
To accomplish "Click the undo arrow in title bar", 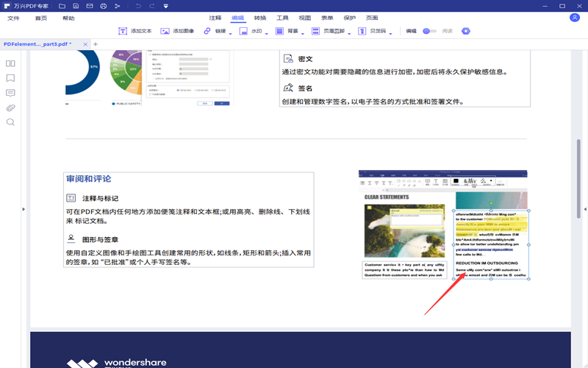I will point(137,6).
